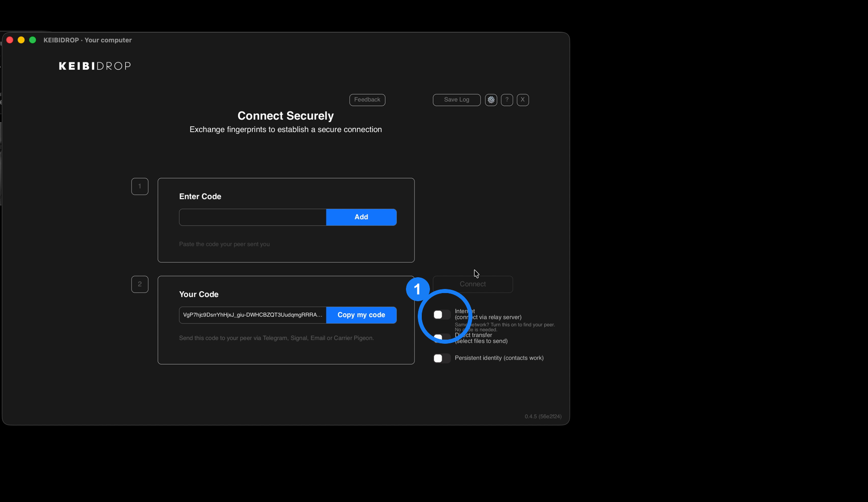The image size is (868, 502).
Task: Open settings with the gear icon
Action: [491, 100]
